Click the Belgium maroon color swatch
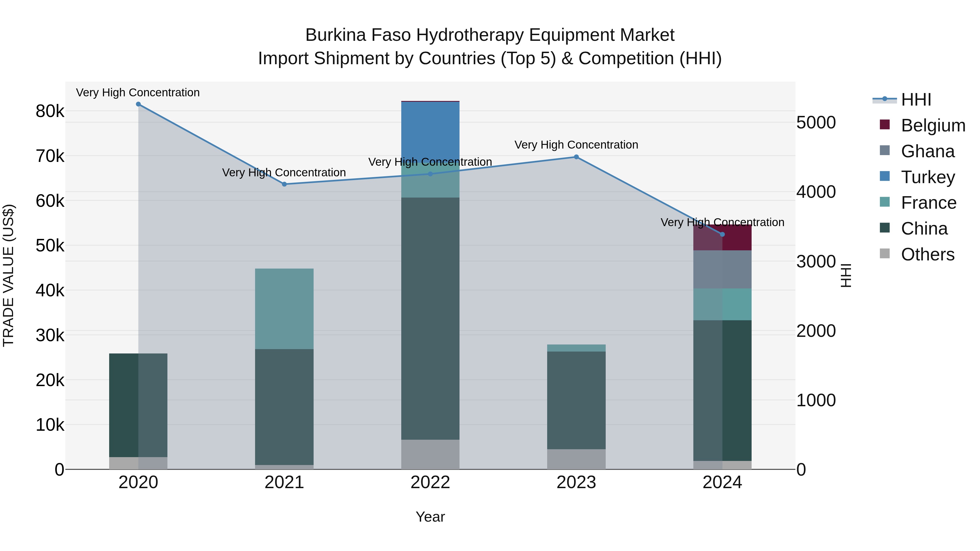 (885, 124)
